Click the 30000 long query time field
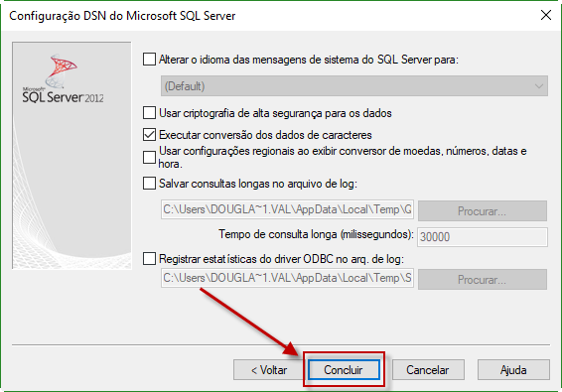This screenshot has height=392, width=562. (483, 237)
